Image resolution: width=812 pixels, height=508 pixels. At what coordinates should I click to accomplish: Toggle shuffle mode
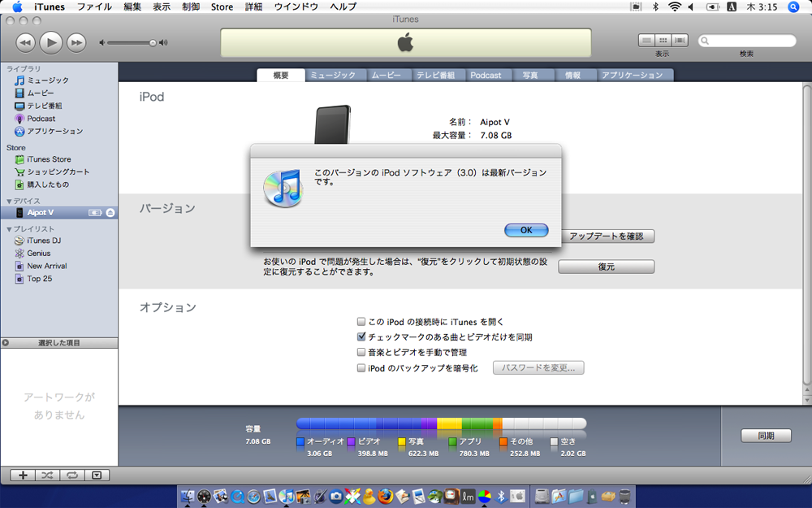pos(47,475)
